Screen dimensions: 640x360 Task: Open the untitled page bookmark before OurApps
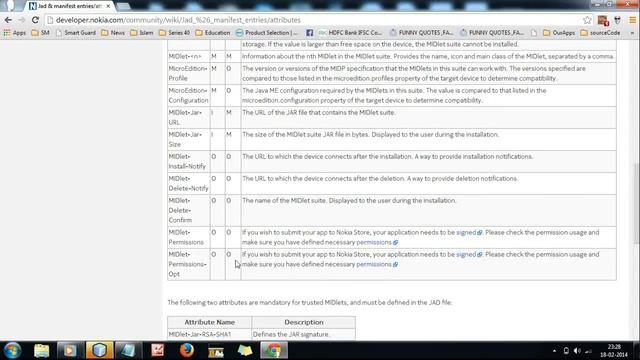click(534, 33)
